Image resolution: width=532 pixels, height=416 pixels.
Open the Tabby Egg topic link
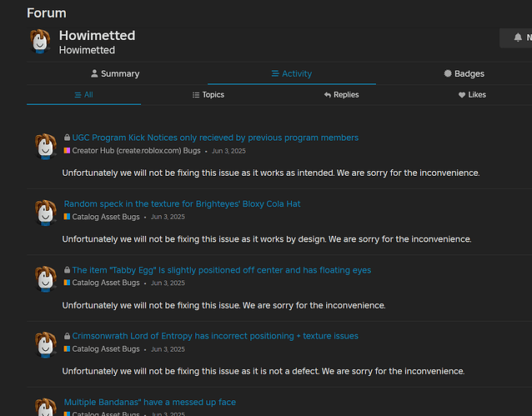[222, 270]
